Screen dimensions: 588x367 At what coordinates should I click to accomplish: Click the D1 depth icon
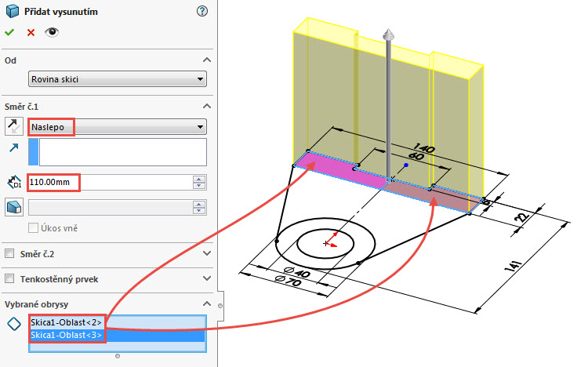pos(14,183)
